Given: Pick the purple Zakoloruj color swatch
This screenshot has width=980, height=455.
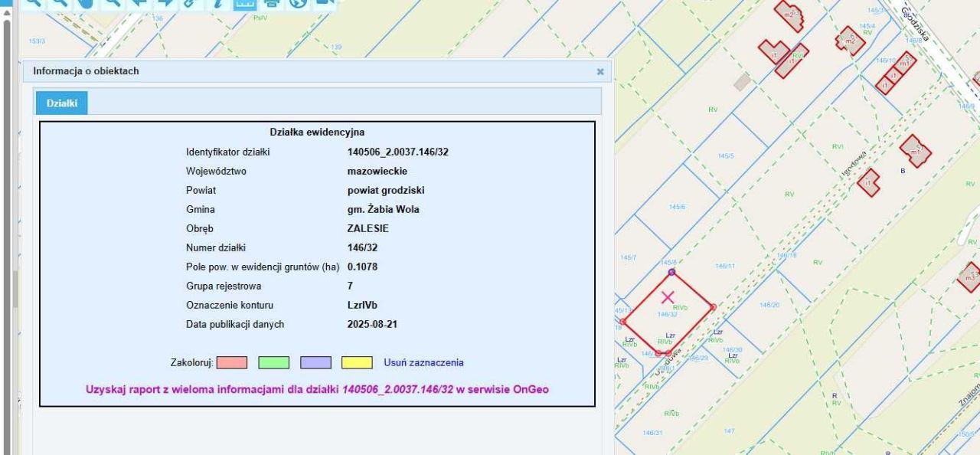Looking at the screenshot, I should click(x=315, y=362).
